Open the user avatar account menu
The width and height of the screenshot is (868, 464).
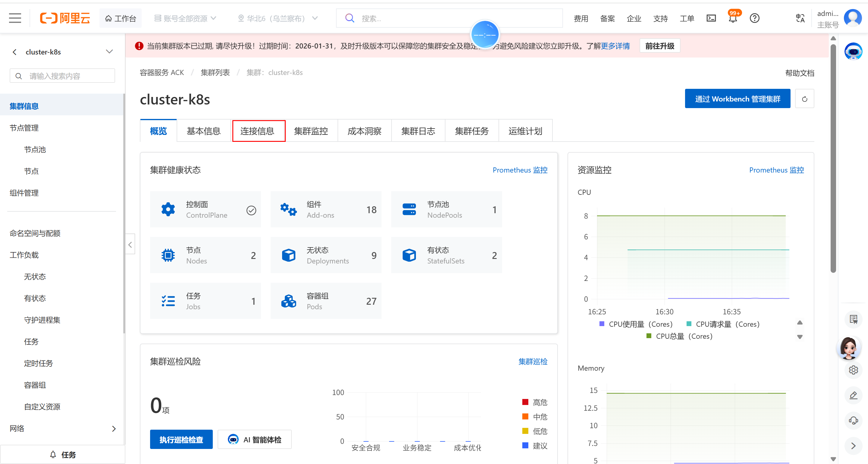pos(853,18)
